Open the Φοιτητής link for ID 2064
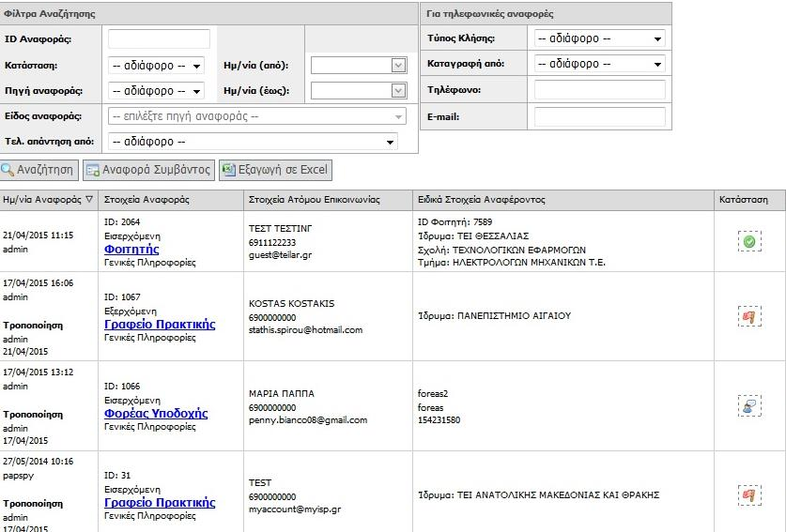The height and width of the screenshot is (532, 786). click(131, 249)
